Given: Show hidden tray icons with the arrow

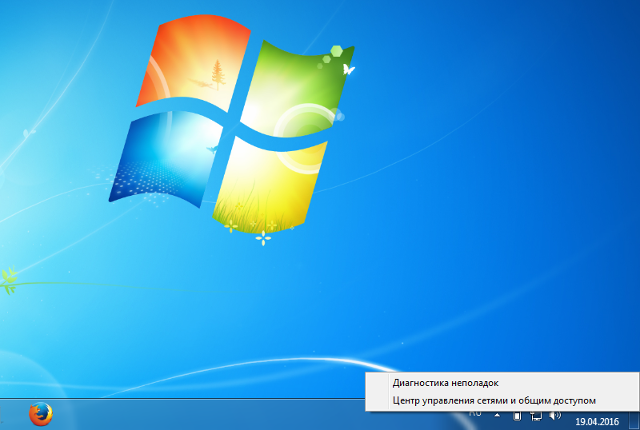Looking at the screenshot, I should click(497, 415).
